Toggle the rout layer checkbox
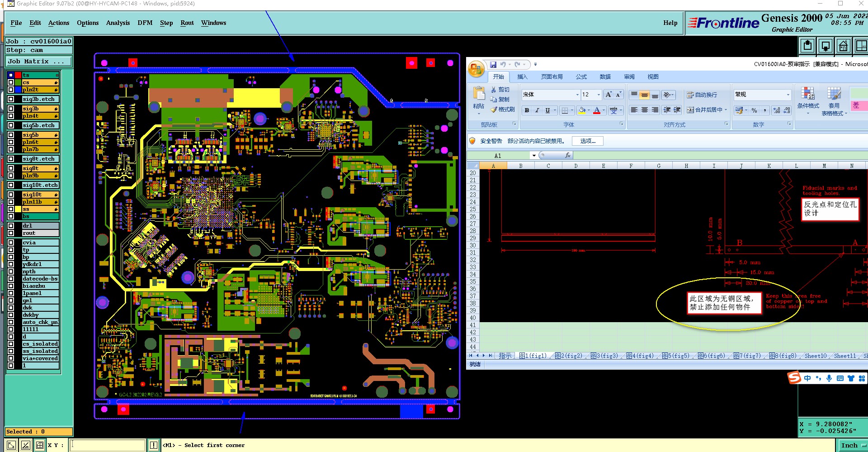This screenshot has height=452, width=868. coord(10,233)
